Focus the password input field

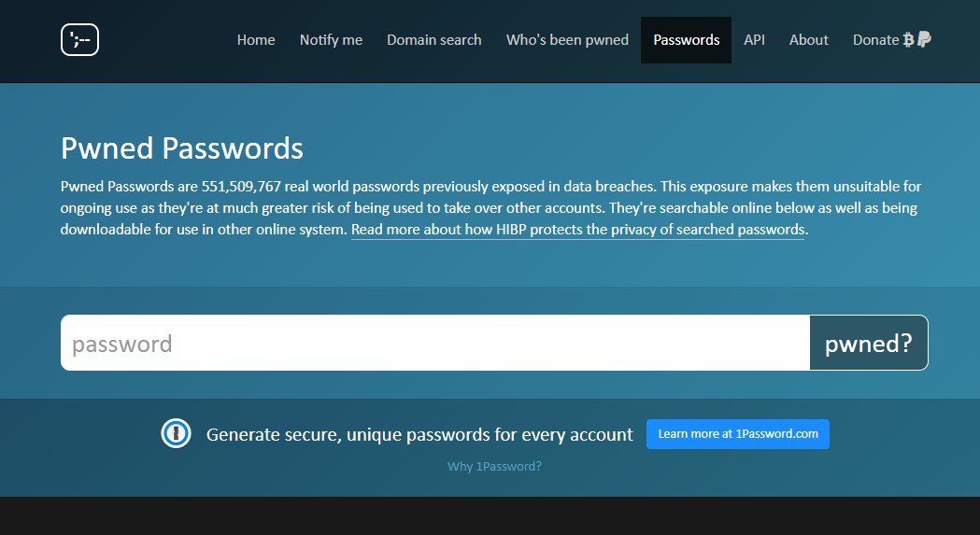(435, 343)
